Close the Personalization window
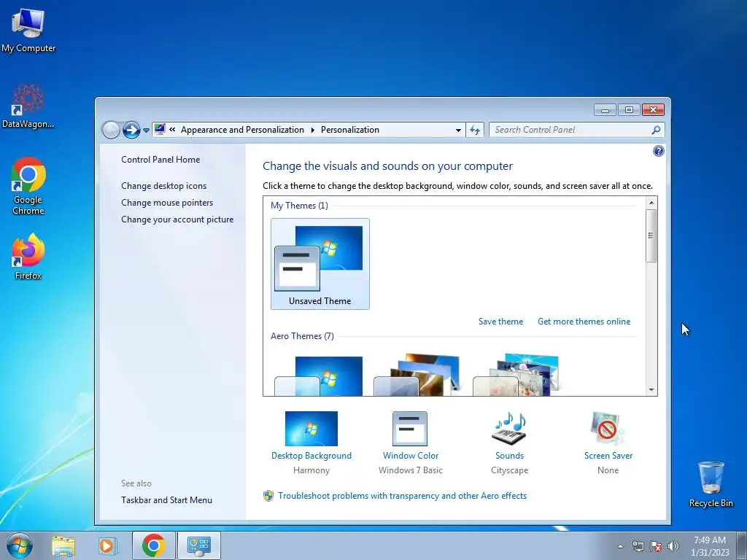Viewport: 747px width, 560px height. coord(653,110)
